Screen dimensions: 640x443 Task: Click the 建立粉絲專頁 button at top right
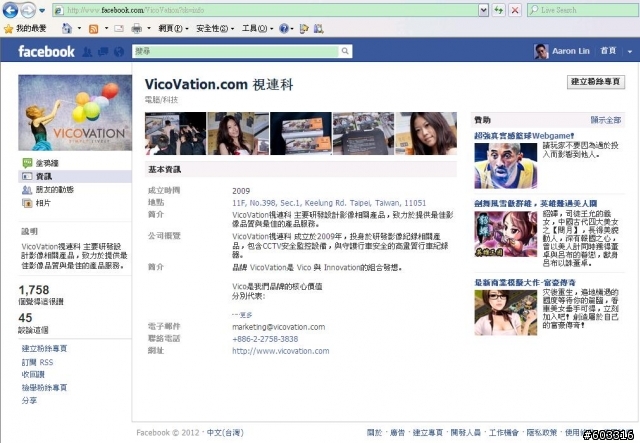pyautogui.click(x=596, y=82)
